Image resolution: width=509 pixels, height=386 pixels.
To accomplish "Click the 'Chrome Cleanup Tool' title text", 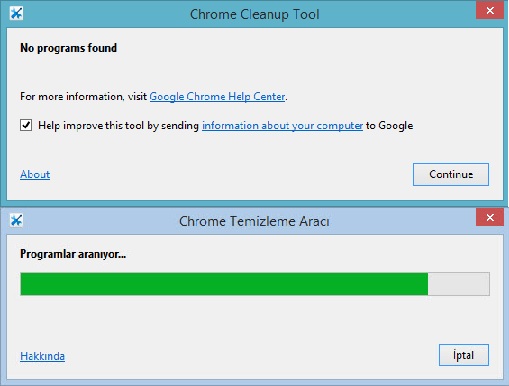I will tap(255, 14).
